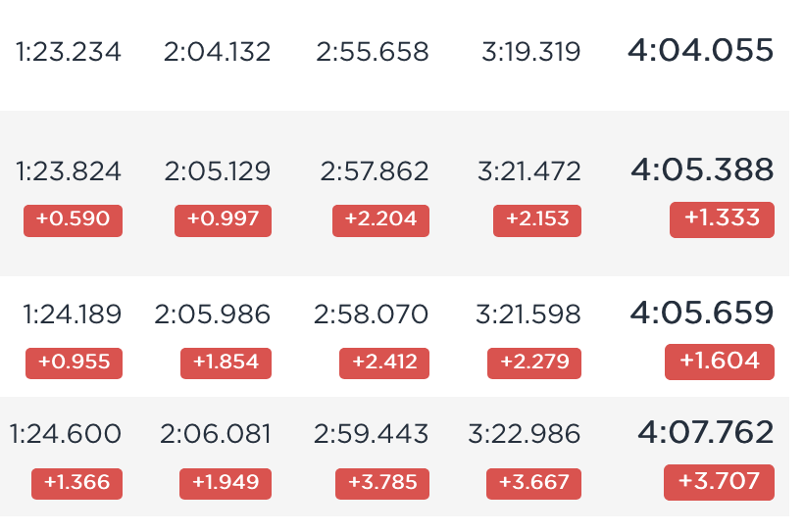804x532 pixels.
Task: Select the +3.707 total gap badge
Action: (719, 482)
